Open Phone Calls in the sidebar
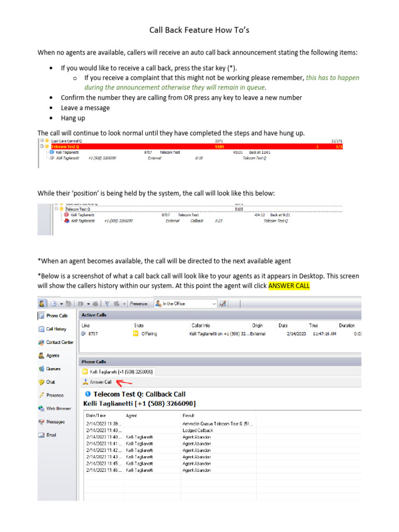 pos(53,315)
